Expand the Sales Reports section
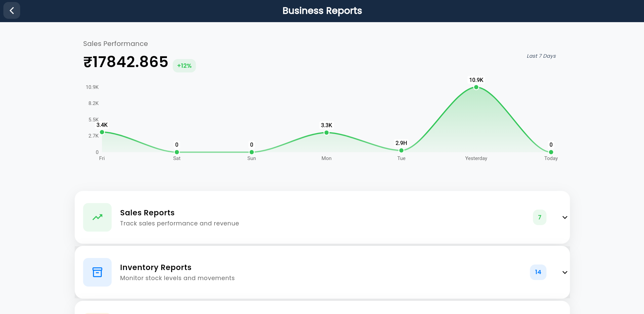Viewport: 644px width, 314px height. (x=565, y=217)
